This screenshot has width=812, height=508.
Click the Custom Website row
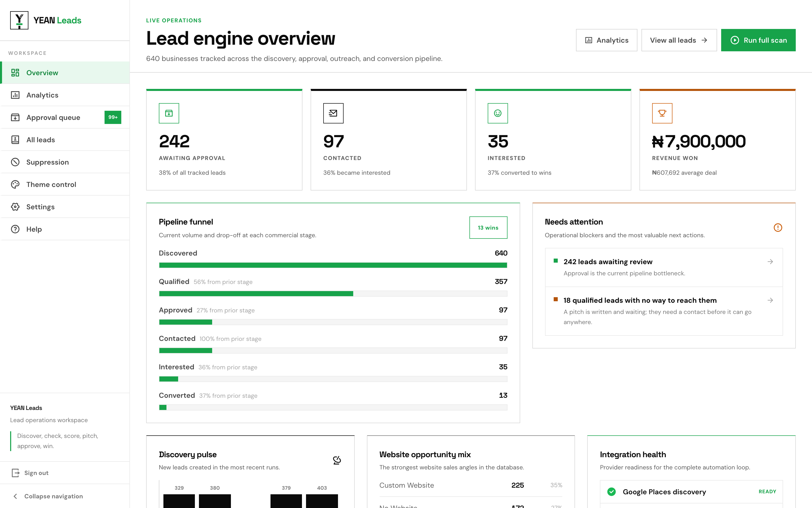point(471,485)
